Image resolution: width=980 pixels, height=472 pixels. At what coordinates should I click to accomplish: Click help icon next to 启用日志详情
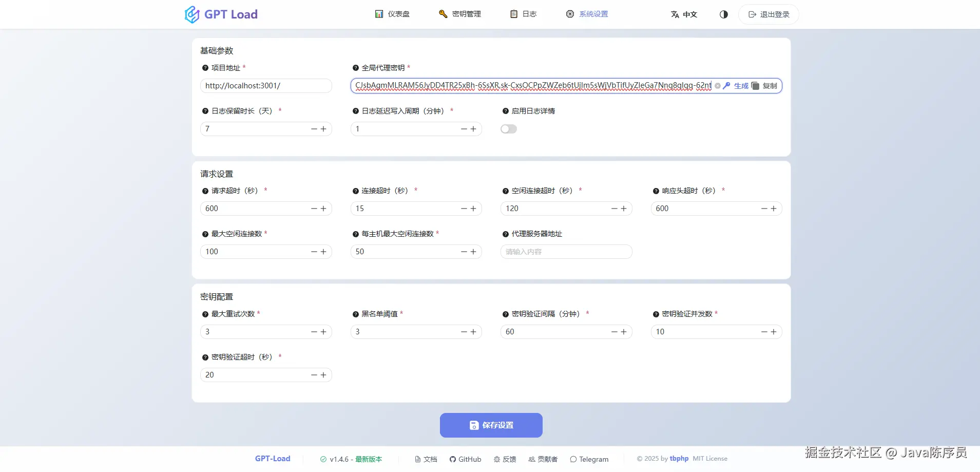click(x=506, y=111)
